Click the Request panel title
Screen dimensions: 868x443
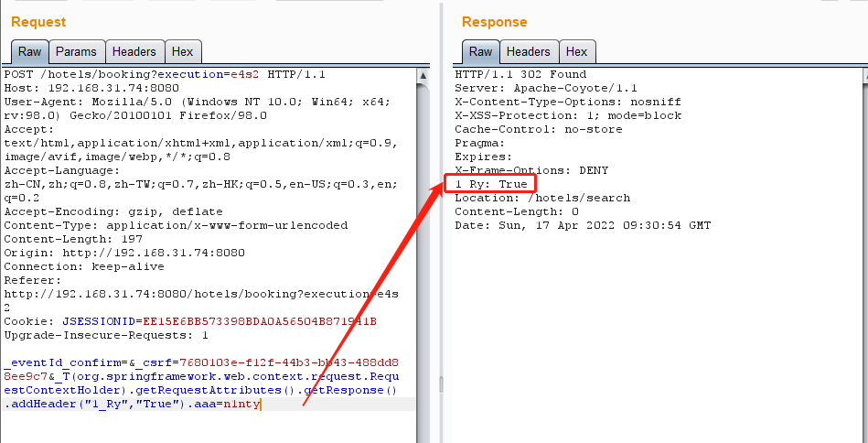coord(38,22)
